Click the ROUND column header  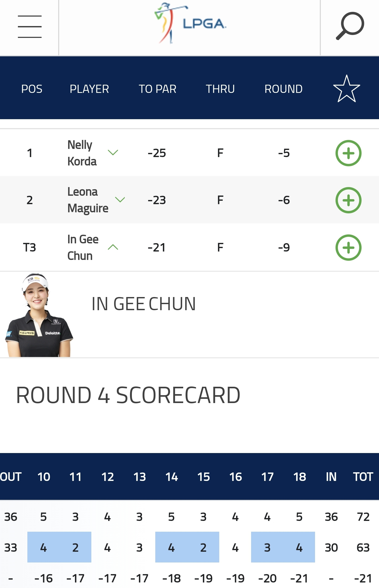click(283, 89)
